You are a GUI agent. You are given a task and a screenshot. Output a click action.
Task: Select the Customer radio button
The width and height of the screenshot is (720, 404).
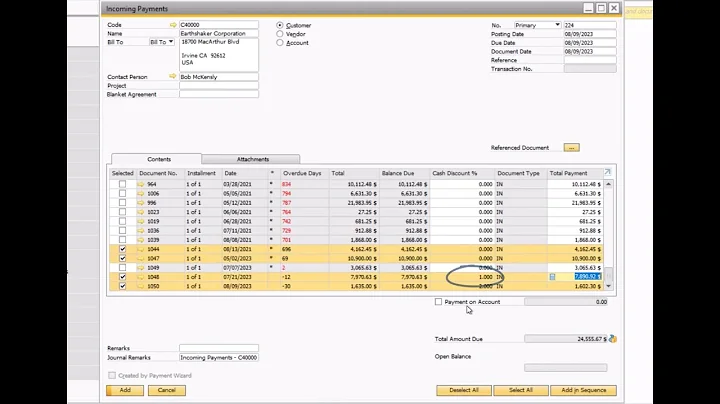tap(280, 25)
